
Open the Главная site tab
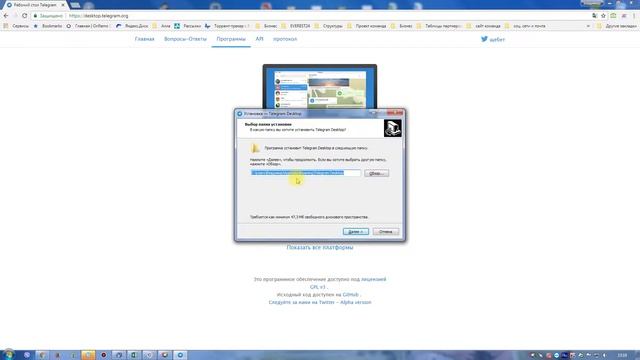[144, 39]
